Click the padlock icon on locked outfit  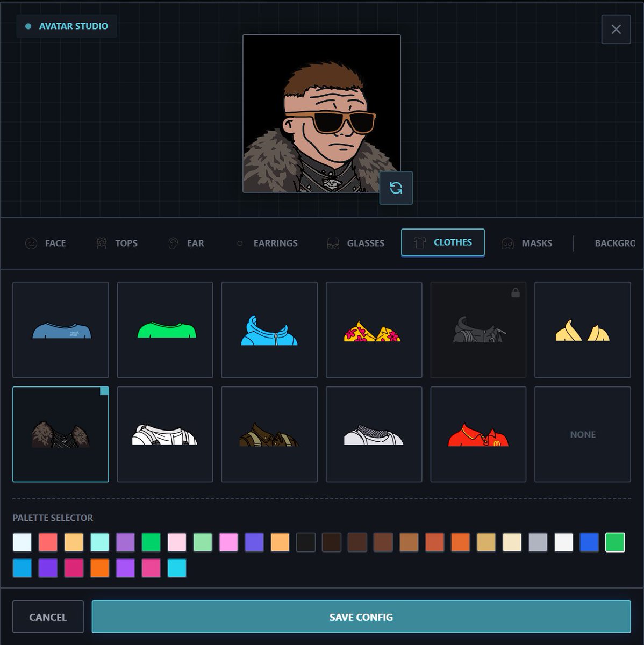[516, 292]
